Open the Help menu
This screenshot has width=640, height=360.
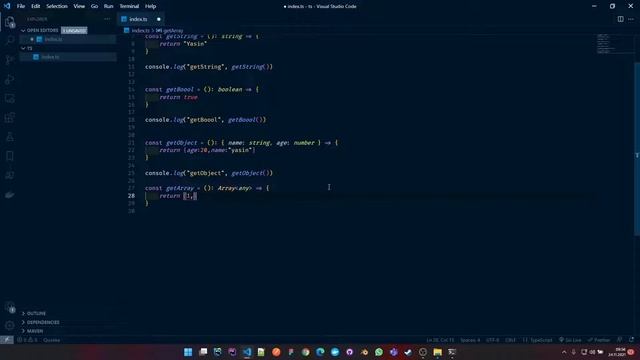pos(150,6)
